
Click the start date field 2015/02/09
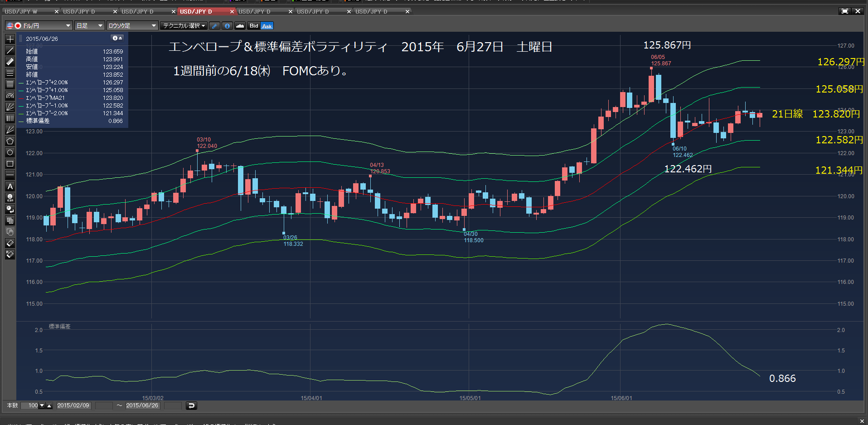(73, 405)
